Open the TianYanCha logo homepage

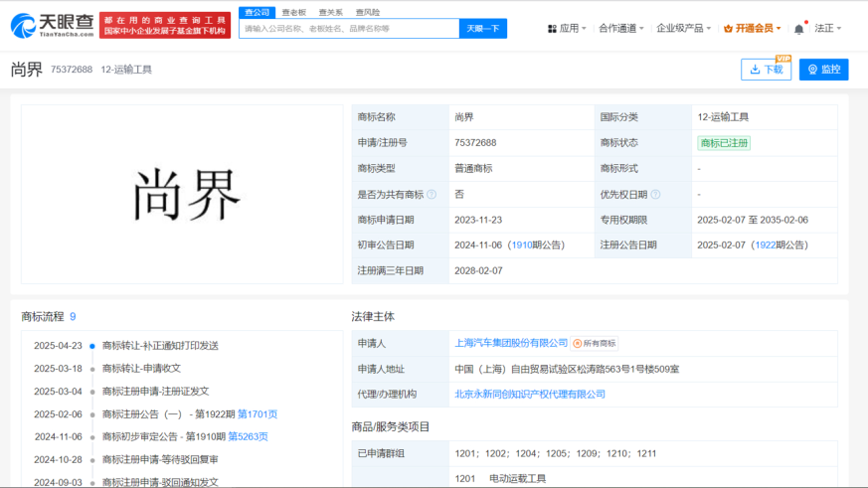click(53, 26)
